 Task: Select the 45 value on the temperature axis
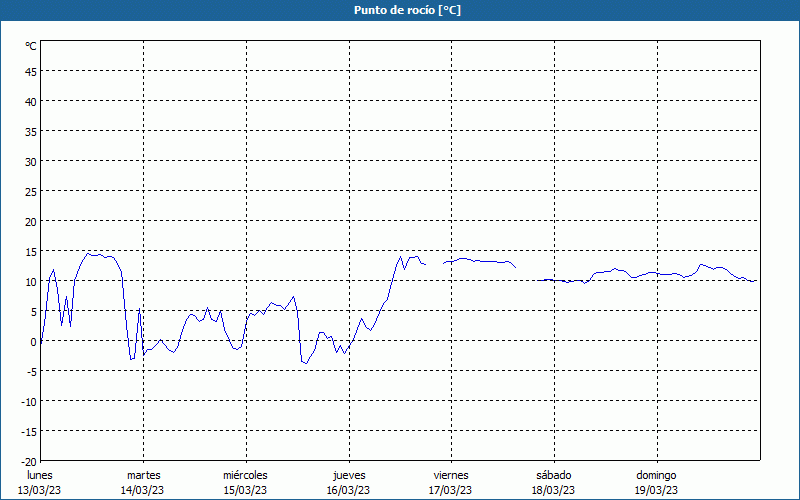(31, 71)
